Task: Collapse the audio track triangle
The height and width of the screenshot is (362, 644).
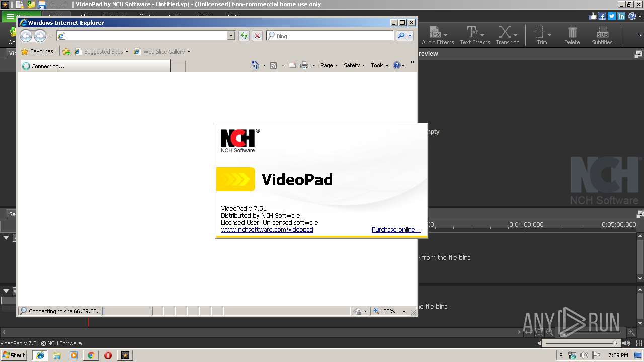Action: coord(6,291)
